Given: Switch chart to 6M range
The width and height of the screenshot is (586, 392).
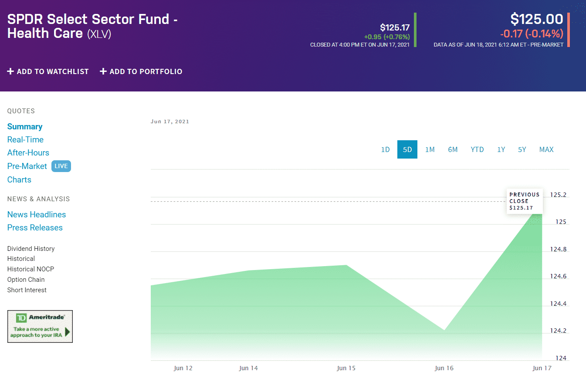Looking at the screenshot, I should 453,149.
